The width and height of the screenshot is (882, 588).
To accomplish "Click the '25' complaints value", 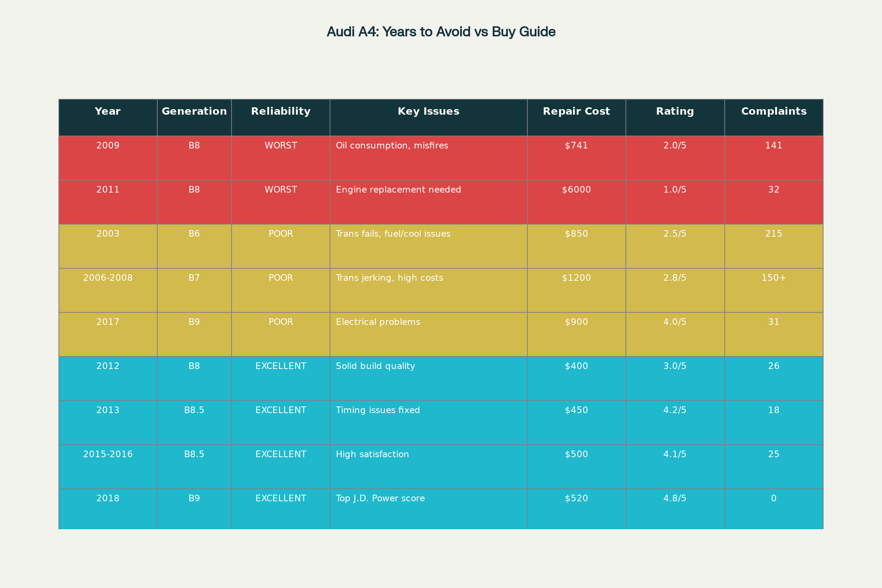I will 774,455.
